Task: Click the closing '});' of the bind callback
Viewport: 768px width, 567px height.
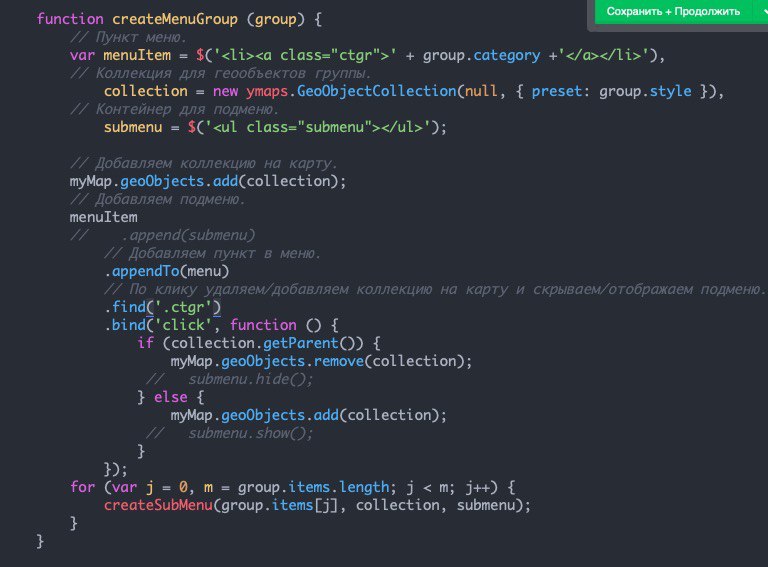Action: [x=116, y=469]
